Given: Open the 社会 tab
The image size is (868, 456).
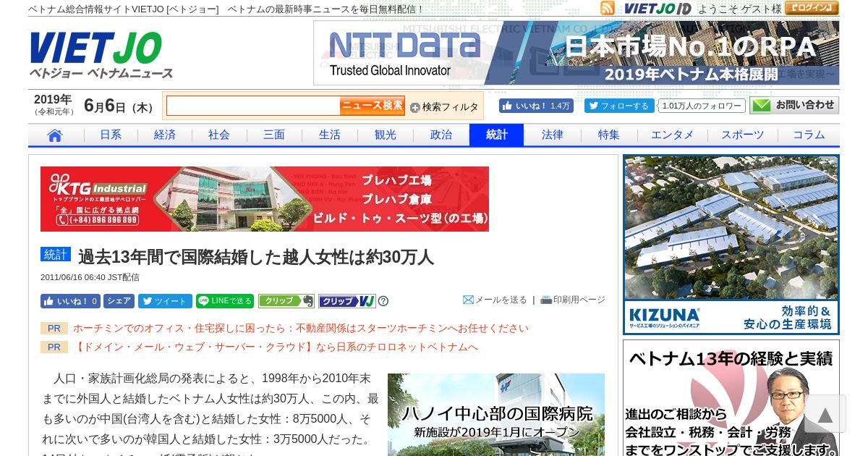Looking at the screenshot, I should (219, 135).
